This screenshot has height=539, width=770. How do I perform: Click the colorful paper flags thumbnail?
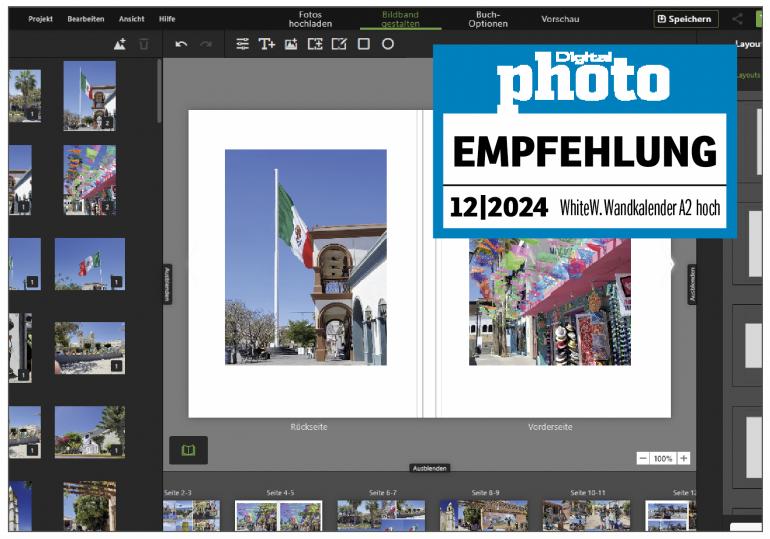click(90, 180)
